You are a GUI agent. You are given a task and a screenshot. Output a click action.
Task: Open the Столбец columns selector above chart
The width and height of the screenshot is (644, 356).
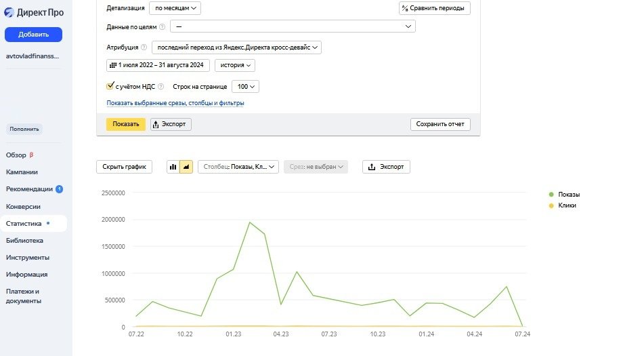pyautogui.click(x=238, y=167)
